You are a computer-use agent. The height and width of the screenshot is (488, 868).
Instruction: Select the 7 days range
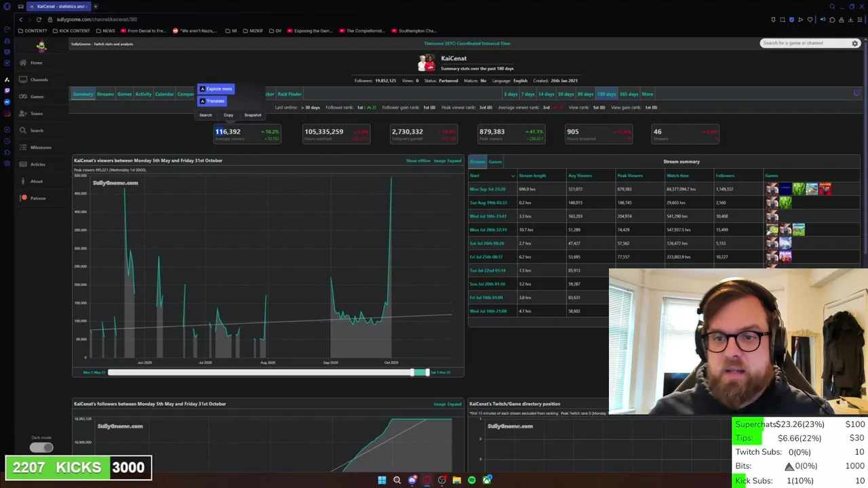[528, 94]
